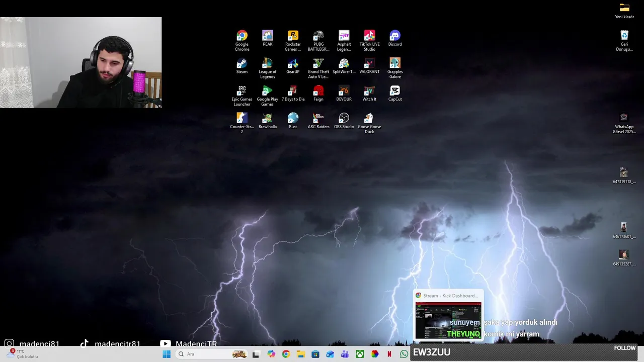Viewport: 644px width, 362px height.
Task: Open the Asphalt Legends shortcut
Action: pyautogui.click(x=344, y=41)
